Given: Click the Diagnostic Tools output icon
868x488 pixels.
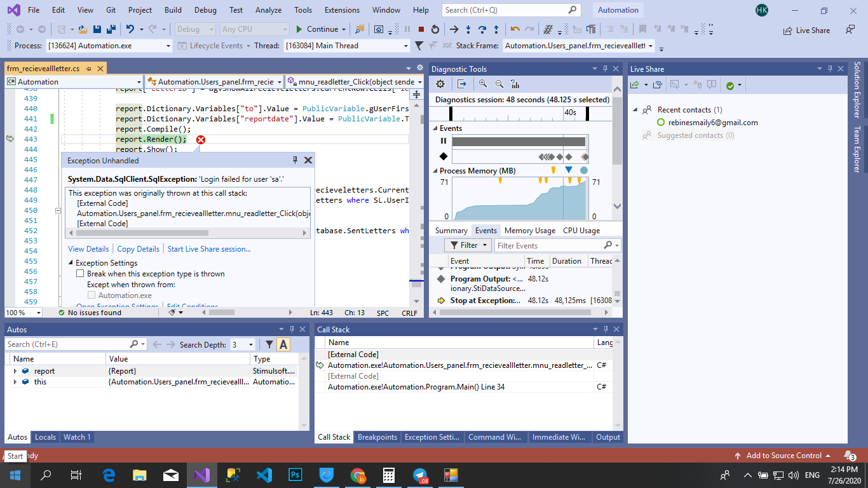Looking at the screenshot, I should tap(461, 84).
